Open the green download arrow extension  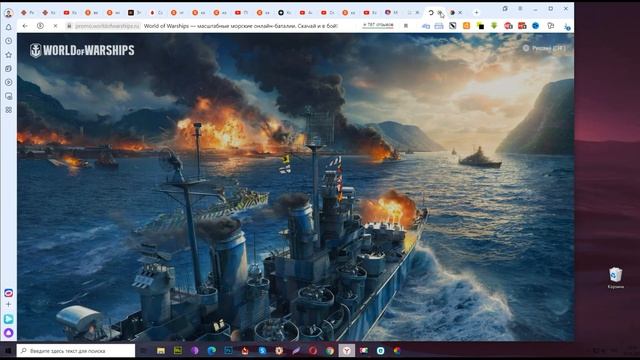click(x=494, y=26)
